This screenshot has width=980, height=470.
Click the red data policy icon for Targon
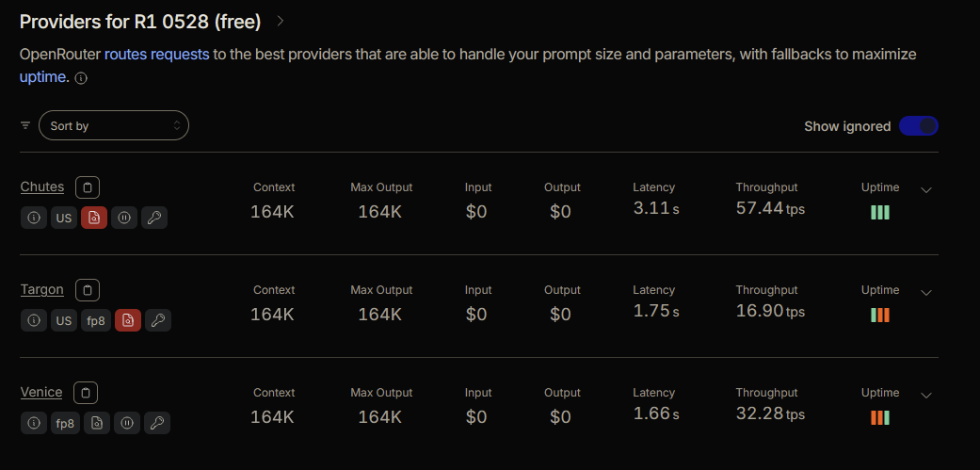point(128,320)
